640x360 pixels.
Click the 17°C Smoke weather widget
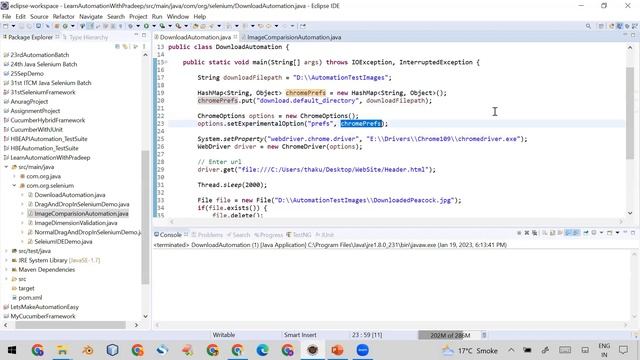click(x=471, y=350)
